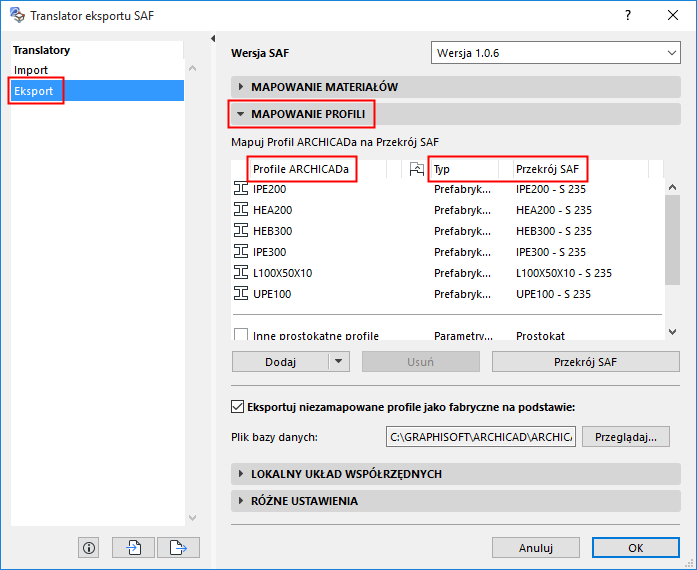Click the I-beam profile icon next to IPE200
697x570 pixels.
coord(241,189)
